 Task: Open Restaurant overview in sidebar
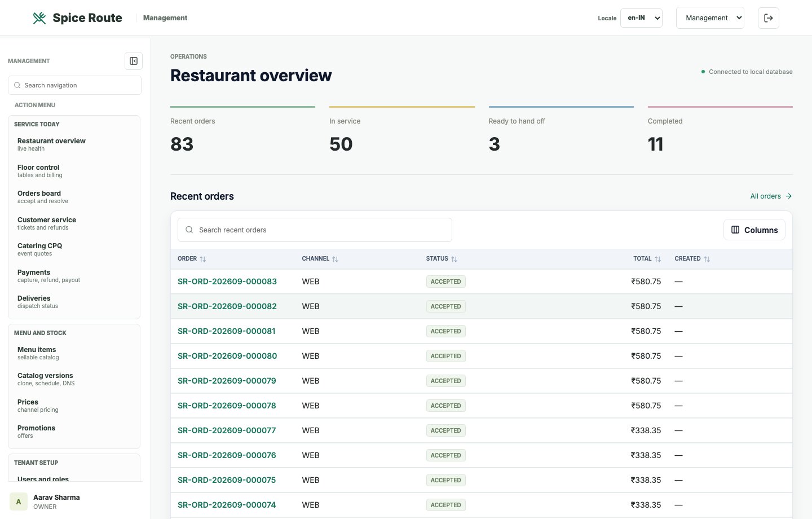pyautogui.click(x=74, y=144)
